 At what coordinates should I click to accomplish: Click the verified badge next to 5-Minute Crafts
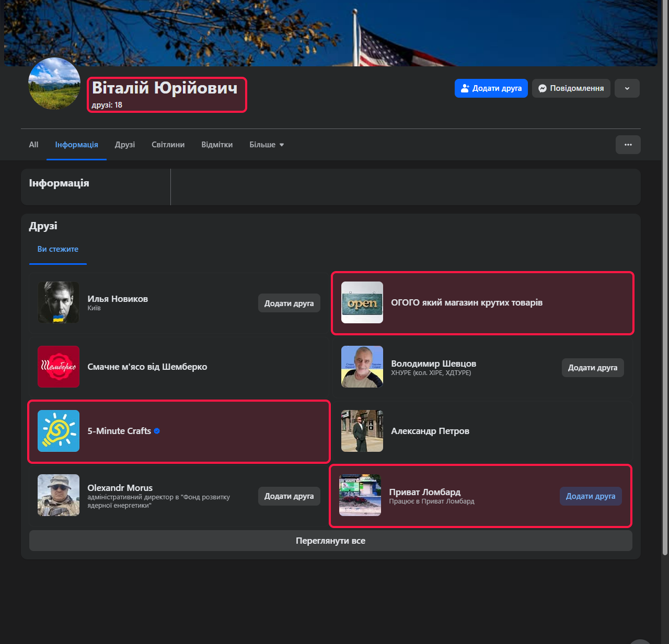(x=157, y=431)
